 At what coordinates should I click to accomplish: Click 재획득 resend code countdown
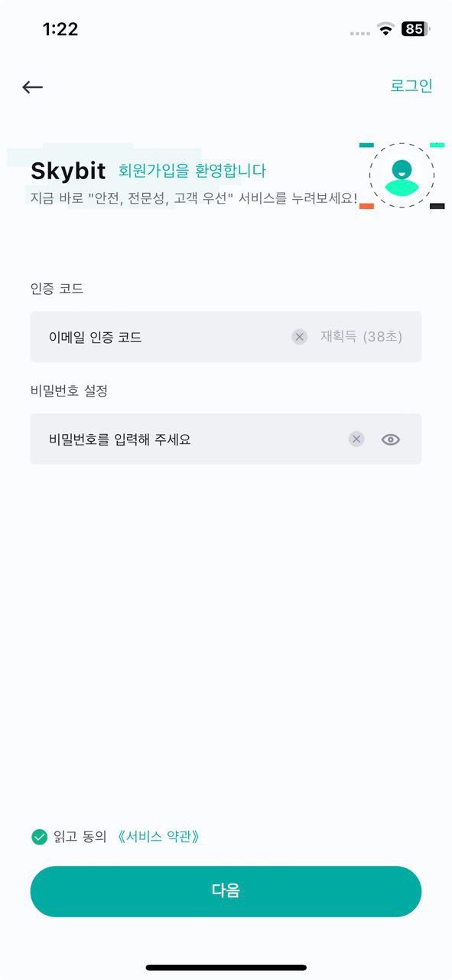pyautogui.click(x=361, y=337)
